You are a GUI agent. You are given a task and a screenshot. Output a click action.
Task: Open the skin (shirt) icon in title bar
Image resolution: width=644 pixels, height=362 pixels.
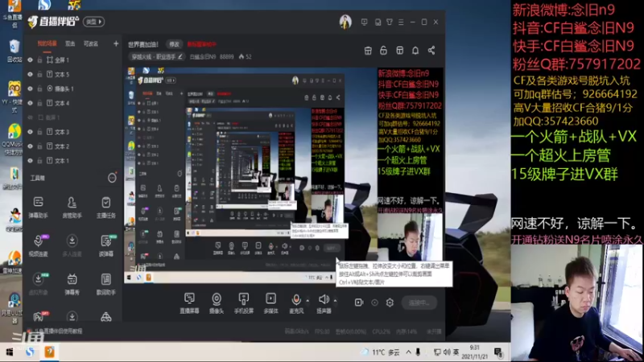390,22
